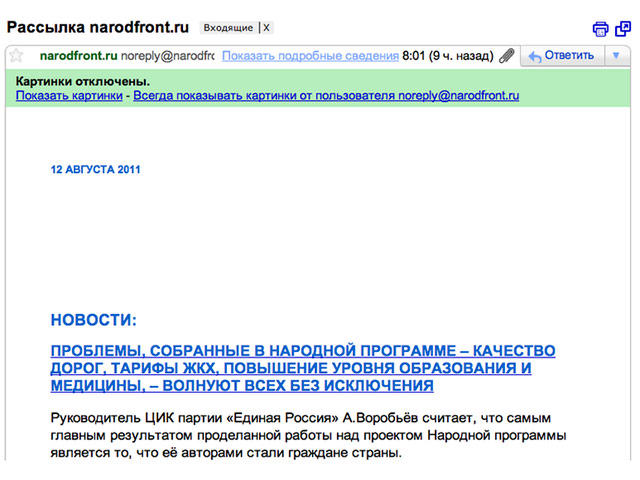The height and width of the screenshot is (480, 640).
Task: Click Показать подробные сведения link
Action: (x=309, y=56)
